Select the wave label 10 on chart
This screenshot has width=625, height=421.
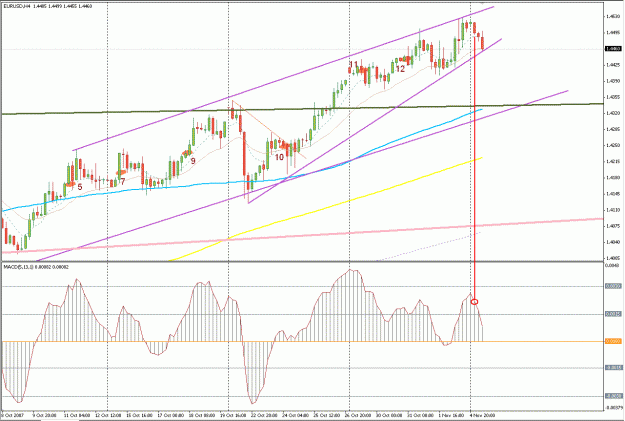[x=279, y=157]
